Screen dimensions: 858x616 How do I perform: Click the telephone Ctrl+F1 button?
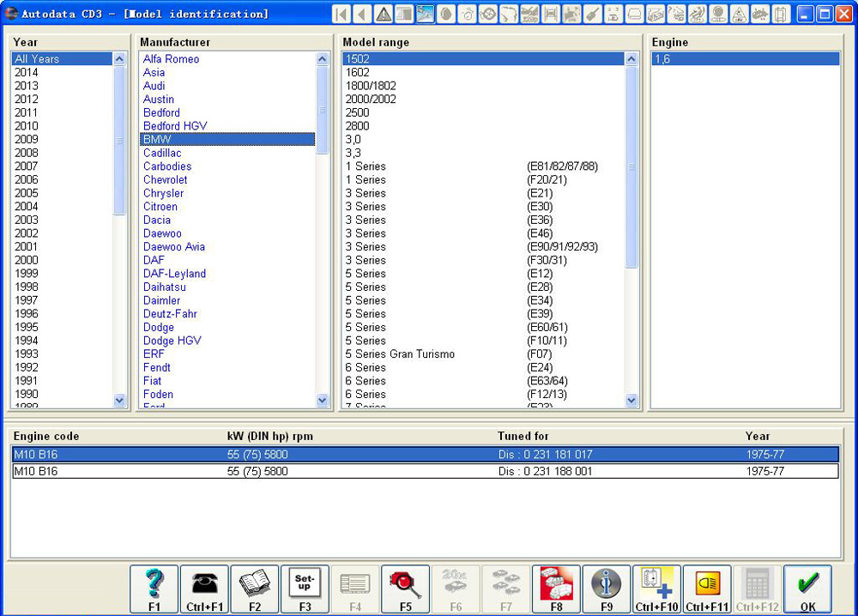click(x=205, y=589)
